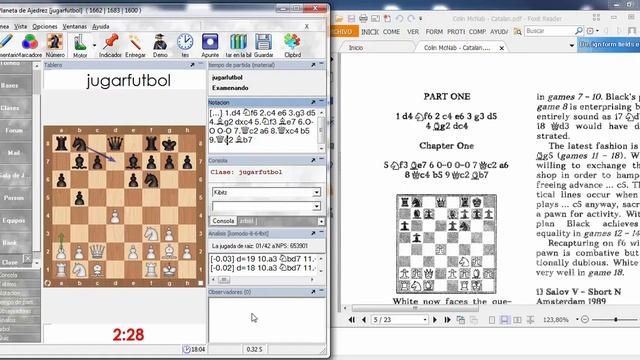
Task: Open the 123,80% zoom level dropdown
Action: click(577, 320)
